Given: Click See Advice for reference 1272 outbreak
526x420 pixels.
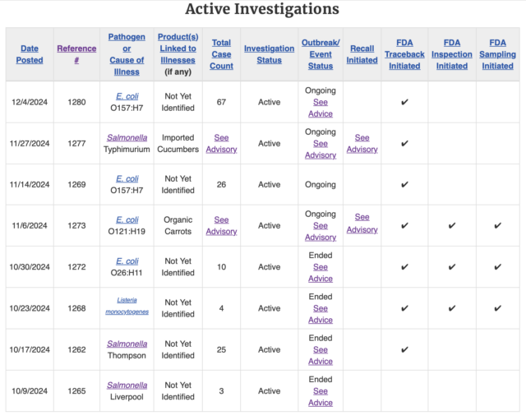Looking at the screenshot, I should 321,273.
